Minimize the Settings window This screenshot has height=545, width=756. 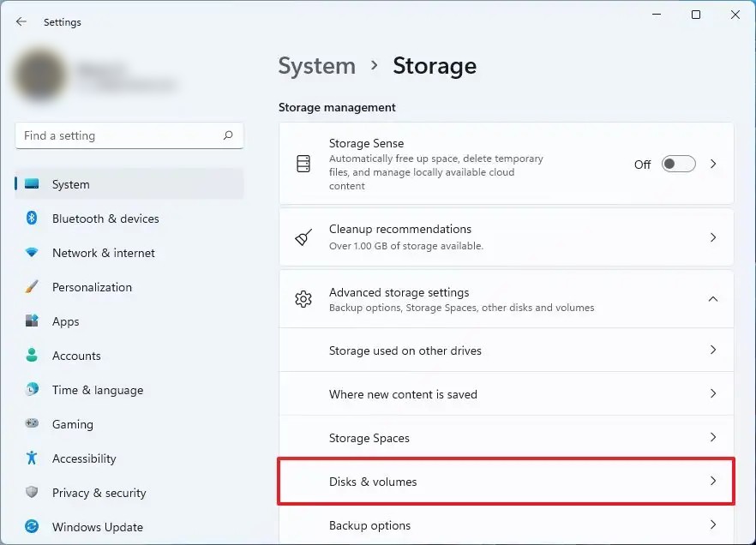pos(657,15)
